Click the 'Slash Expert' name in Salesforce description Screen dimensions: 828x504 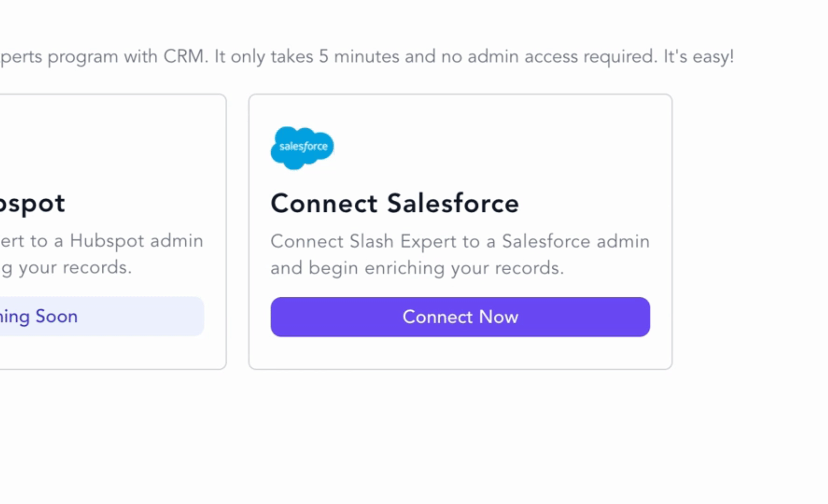point(403,241)
